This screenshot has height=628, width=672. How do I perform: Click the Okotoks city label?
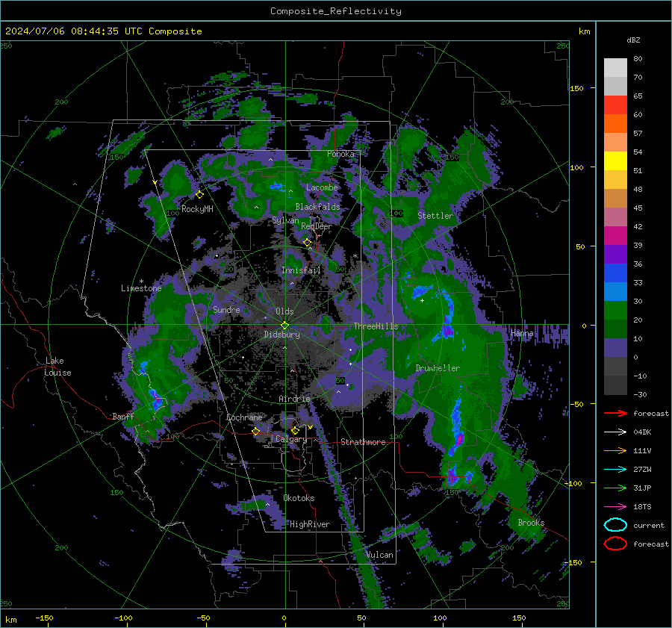tap(299, 498)
